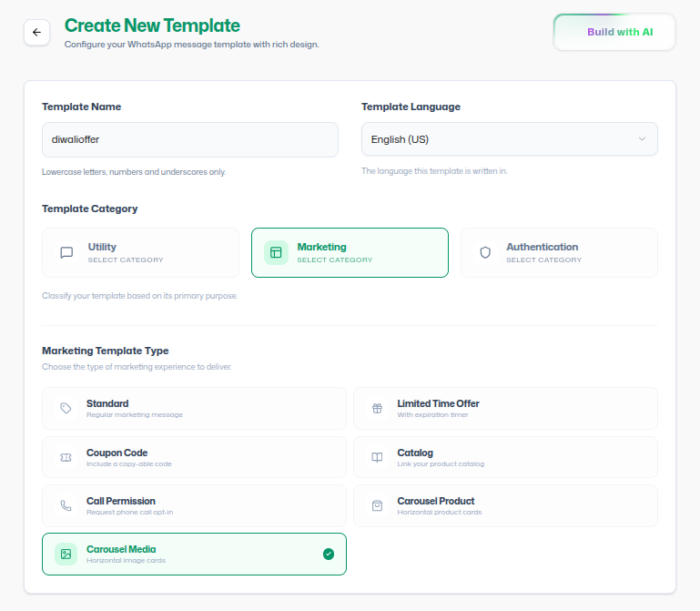
Task: Choose the Coupon Code template type
Action: [194, 457]
